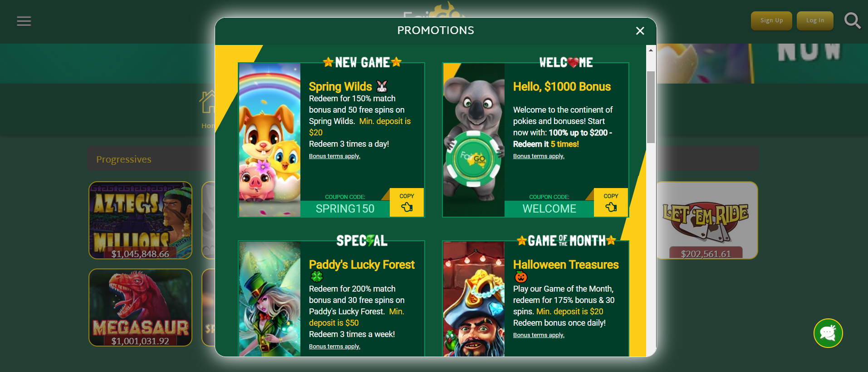This screenshot has height=372, width=868.
Task: Click the Home house icon
Action: pyautogui.click(x=208, y=102)
